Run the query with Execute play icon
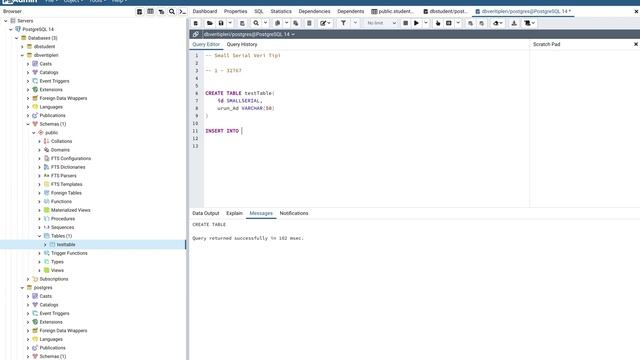This screenshot has height=360, width=640. coord(416,23)
